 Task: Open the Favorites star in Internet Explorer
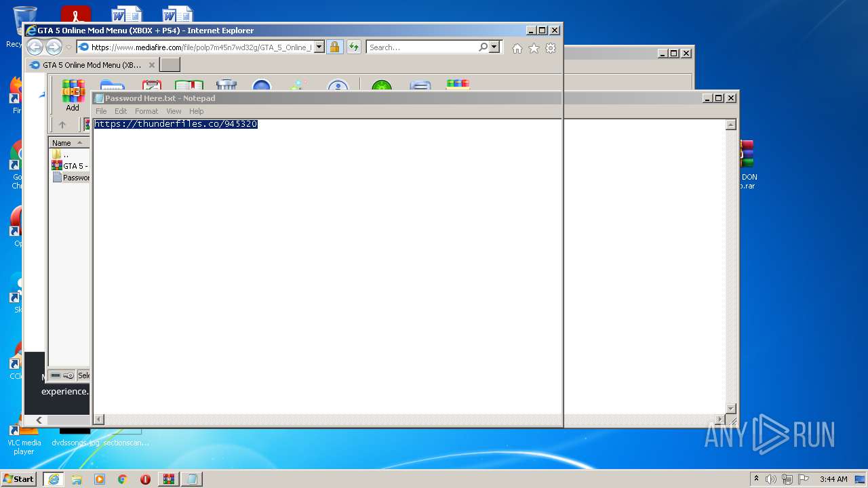pos(534,48)
